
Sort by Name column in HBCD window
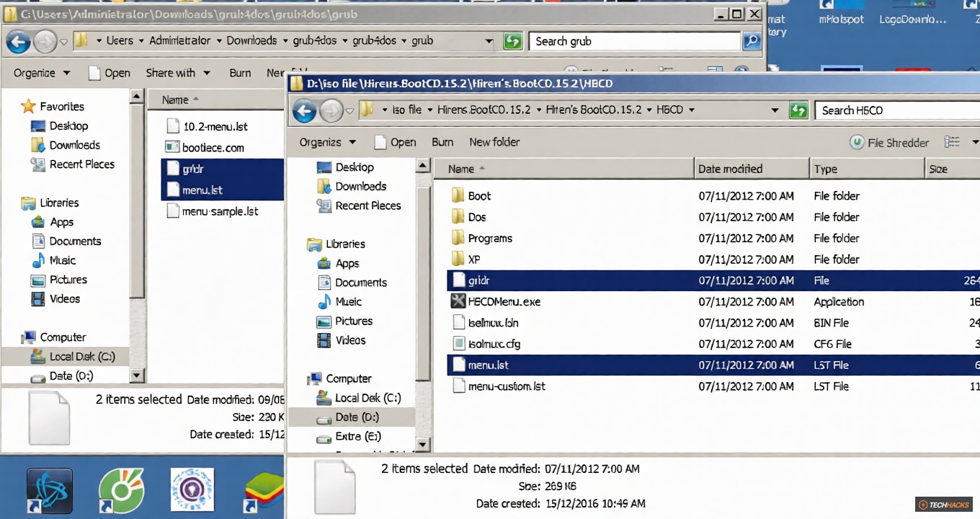(x=564, y=169)
